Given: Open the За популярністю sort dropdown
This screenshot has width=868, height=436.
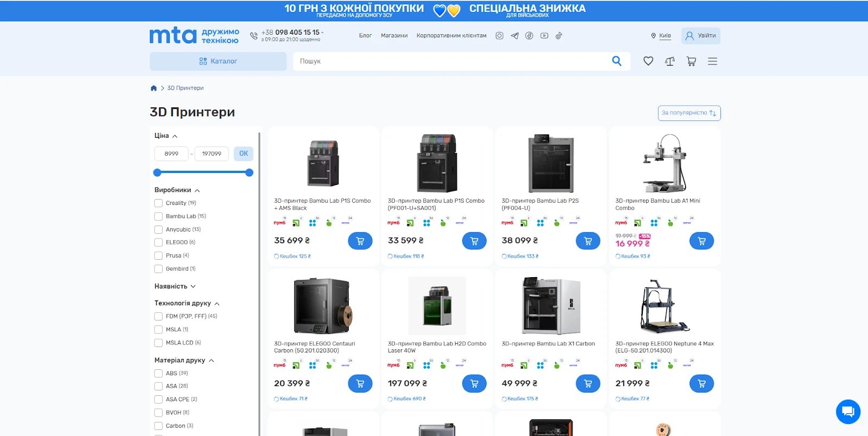Looking at the screenshot, I should [x=689, y=113].
